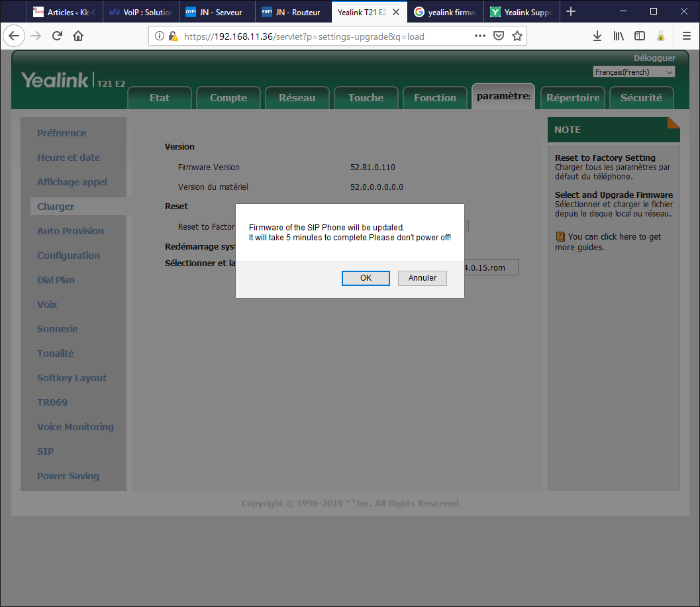Click the URL address bar field
This screenshot has width=700, height=607.
325,36
